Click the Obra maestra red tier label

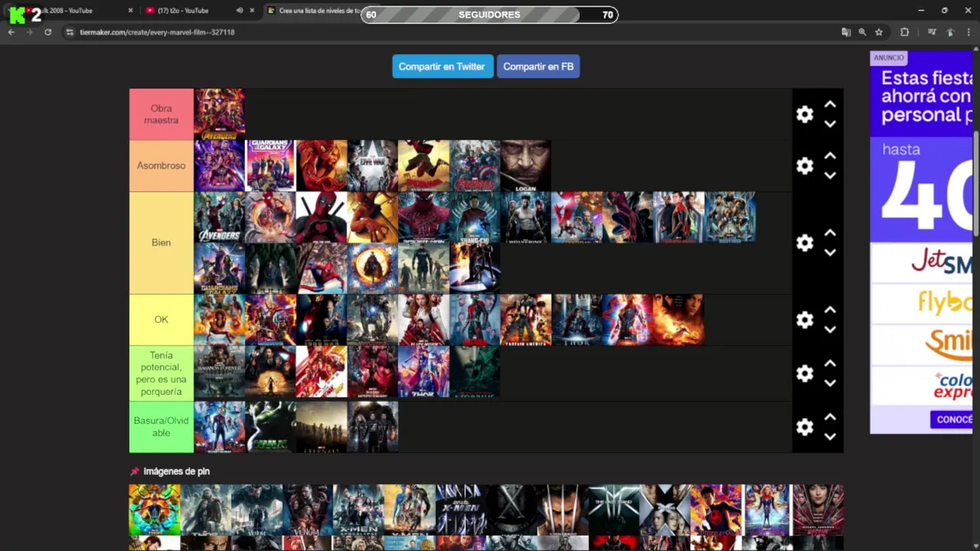(x=161, y=114)
